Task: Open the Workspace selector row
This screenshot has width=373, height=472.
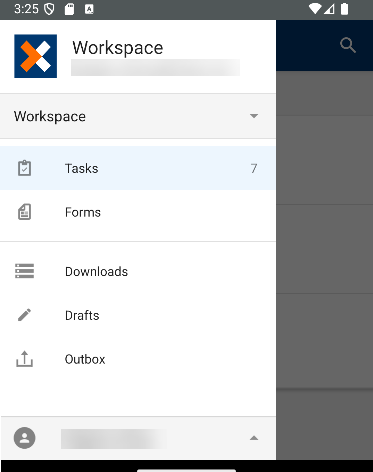Action: [138, 116]
